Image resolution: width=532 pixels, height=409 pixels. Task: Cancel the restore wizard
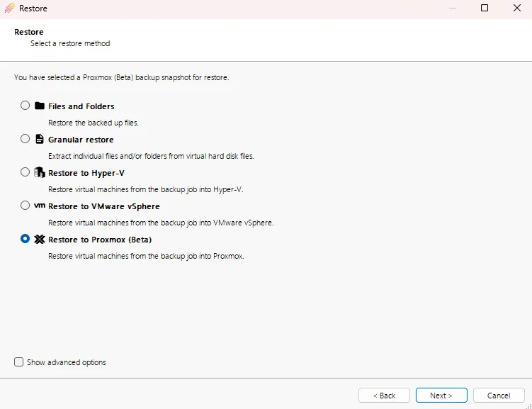[x=499, y=396]
